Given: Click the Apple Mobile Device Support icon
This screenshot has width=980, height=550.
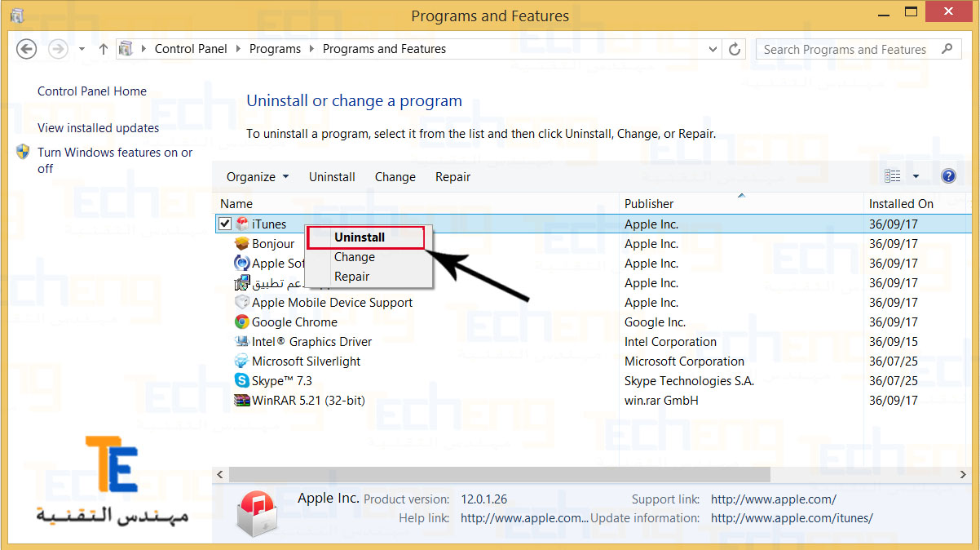Looking at the screenshot, I should pos(242,303).
